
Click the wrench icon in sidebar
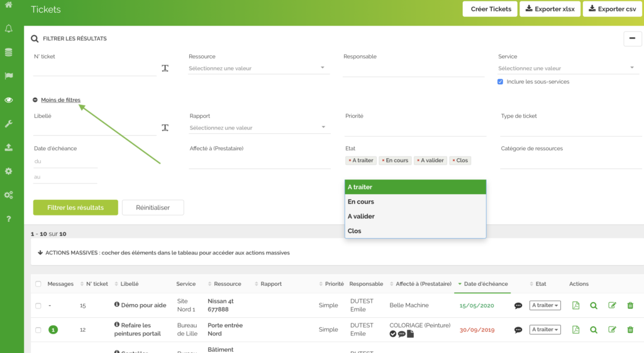pos(9,124)
